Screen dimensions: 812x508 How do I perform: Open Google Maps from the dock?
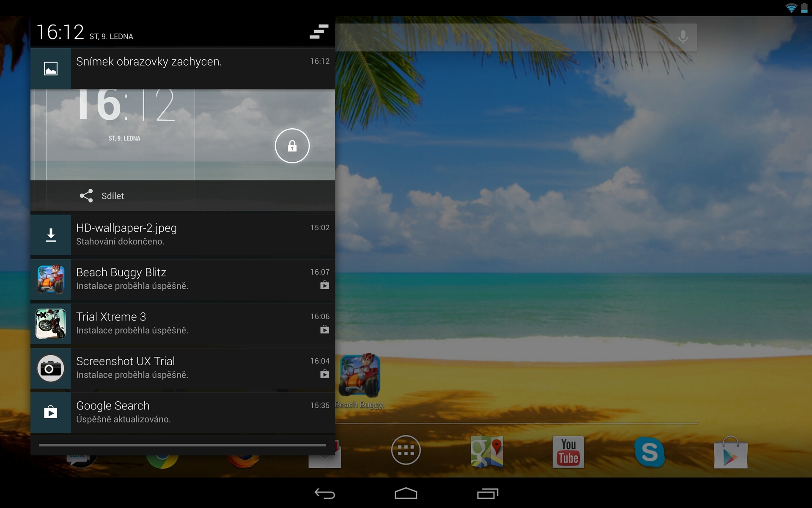[487, 452]
